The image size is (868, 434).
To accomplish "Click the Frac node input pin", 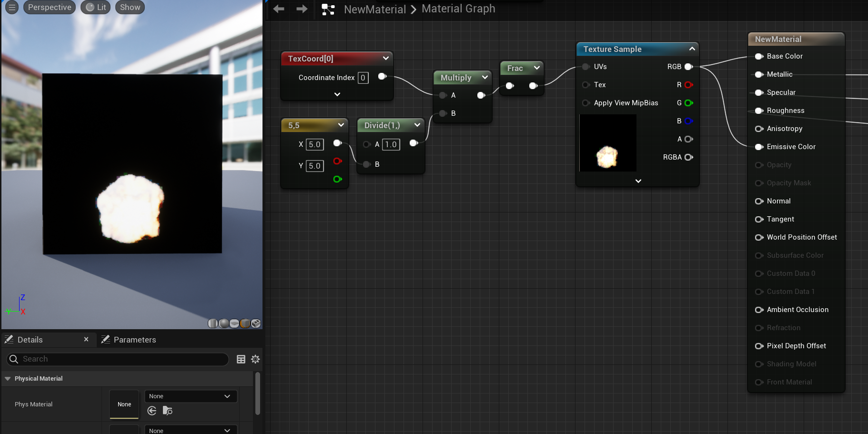I will click(510, 86).
